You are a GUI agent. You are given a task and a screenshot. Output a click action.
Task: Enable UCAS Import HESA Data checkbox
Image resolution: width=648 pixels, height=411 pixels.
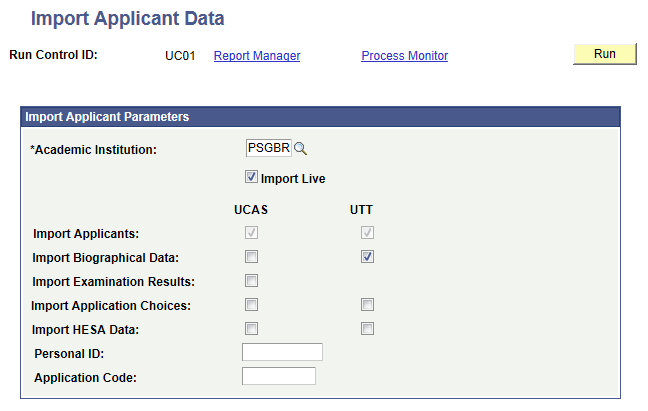pyautogui.click(x=252, y=329)
